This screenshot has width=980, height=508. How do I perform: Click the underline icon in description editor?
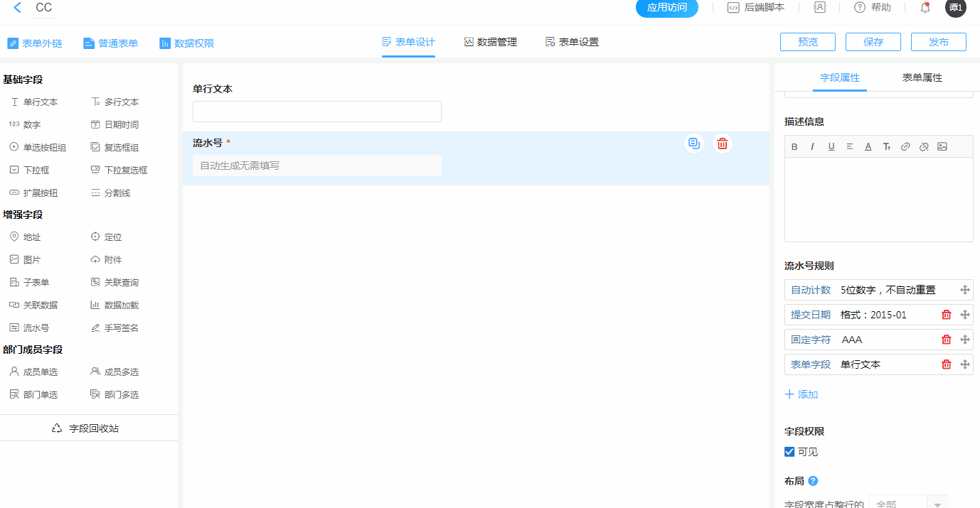point(831,147)
